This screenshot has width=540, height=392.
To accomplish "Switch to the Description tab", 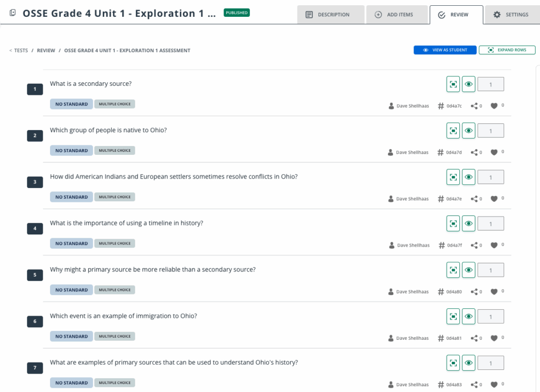I will point(331,15).
